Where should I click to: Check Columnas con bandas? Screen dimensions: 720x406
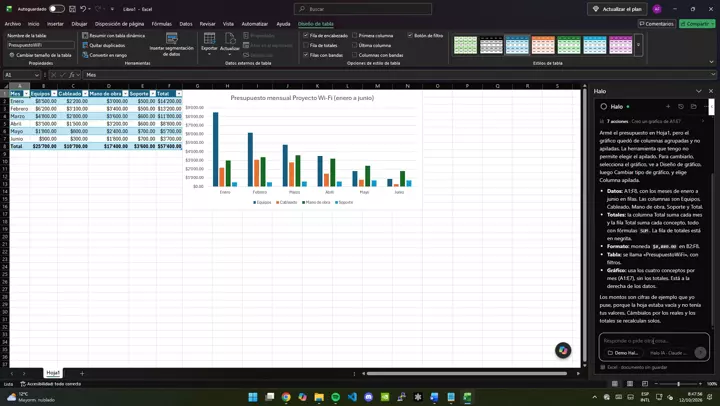[x=354, y=55]
